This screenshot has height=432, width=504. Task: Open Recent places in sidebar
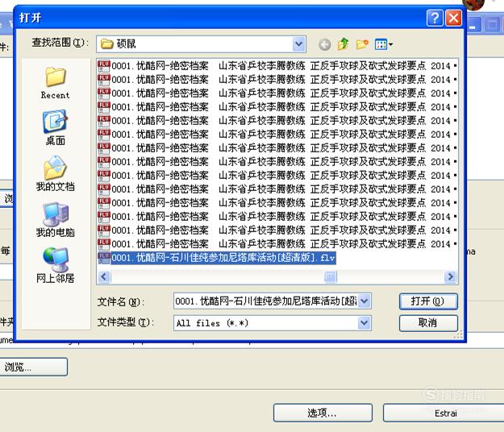point(56,83)
